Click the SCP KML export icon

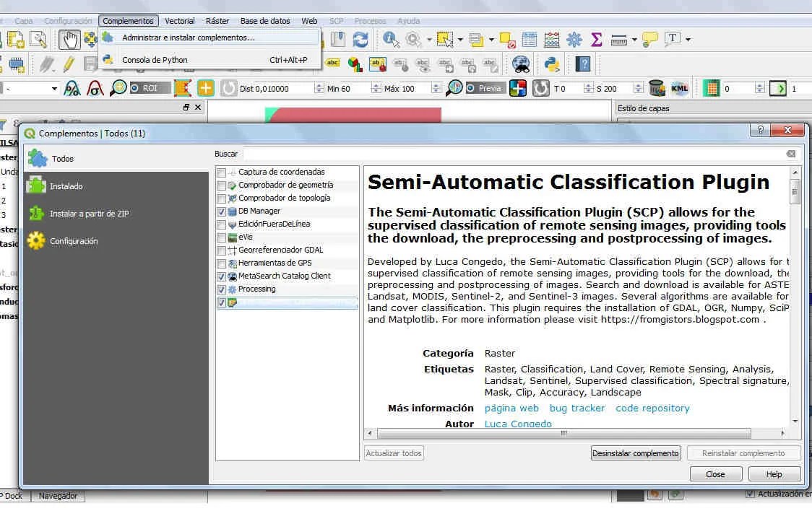click(679, 88)
